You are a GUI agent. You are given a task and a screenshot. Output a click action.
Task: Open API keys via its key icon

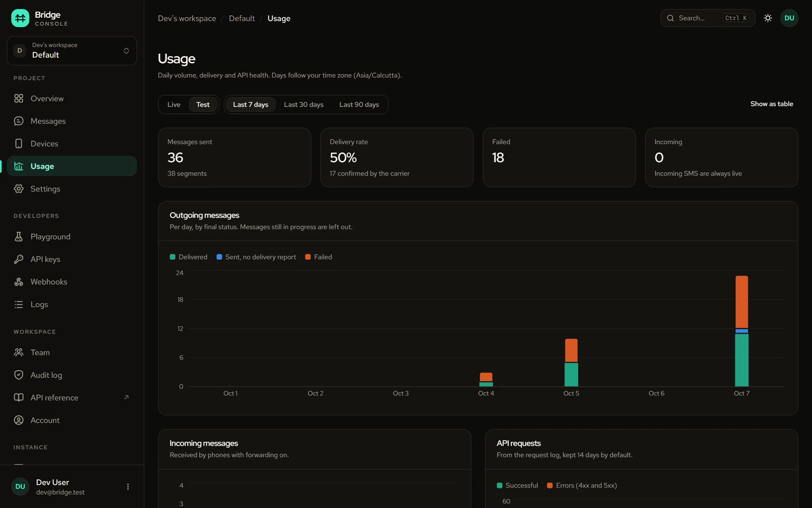[19, 259]
